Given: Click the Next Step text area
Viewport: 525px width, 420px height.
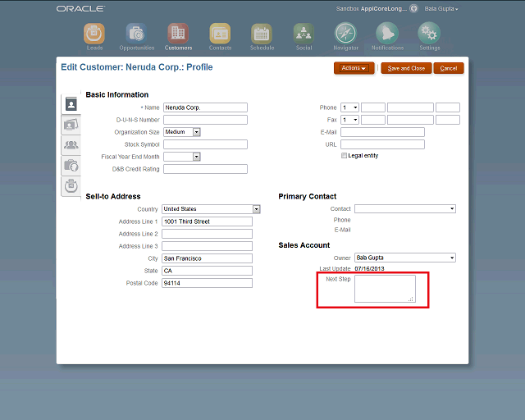Looking at the screenshot, I should point(385,289).
